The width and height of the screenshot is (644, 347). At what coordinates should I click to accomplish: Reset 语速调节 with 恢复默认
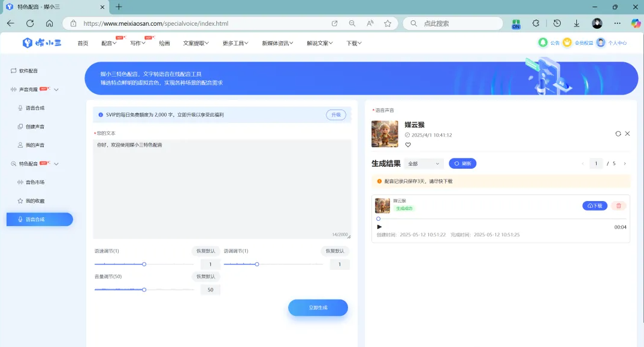[205, 251]
